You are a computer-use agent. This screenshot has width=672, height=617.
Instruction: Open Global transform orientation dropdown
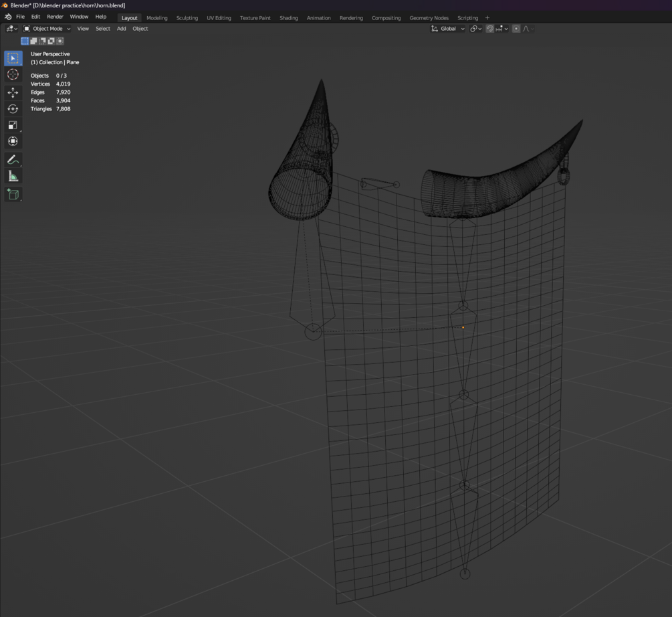tap(447, 29)
